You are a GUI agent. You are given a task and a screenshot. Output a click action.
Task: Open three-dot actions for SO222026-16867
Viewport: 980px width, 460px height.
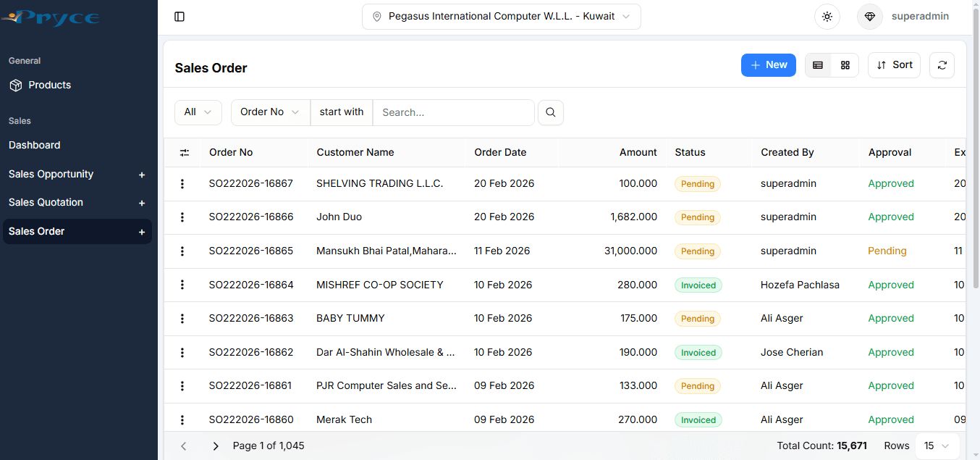[x=182, y=183]
